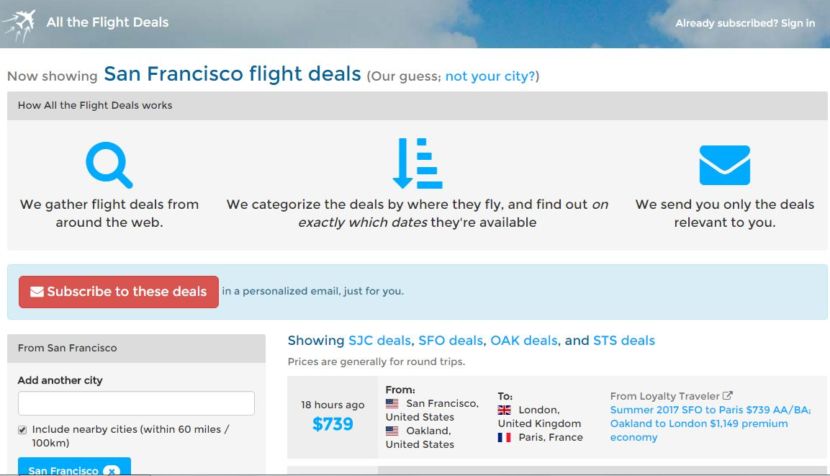Click the airplane logo icon in the header
Image resolution: width=830 pixels, height=476 pixels.
point(19,24)
